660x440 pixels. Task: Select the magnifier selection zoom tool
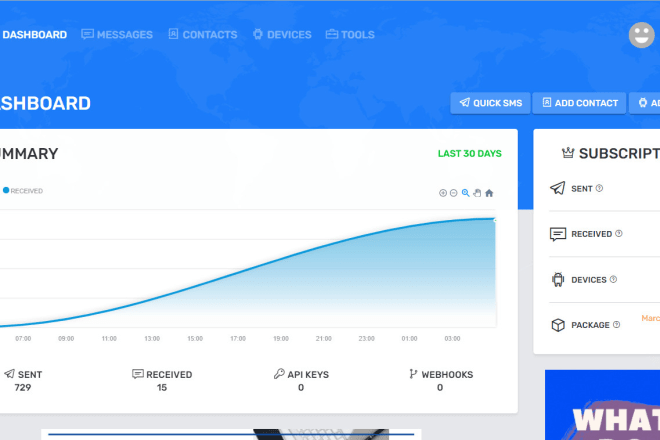[465, 193]
